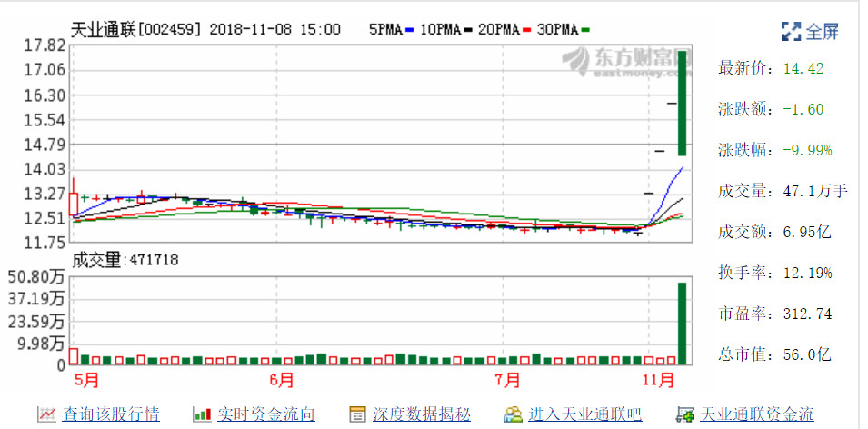This screenshot has width=868, height=429.
Task: Click the 成交额 value 6.95亿
Action: point(807,232)
